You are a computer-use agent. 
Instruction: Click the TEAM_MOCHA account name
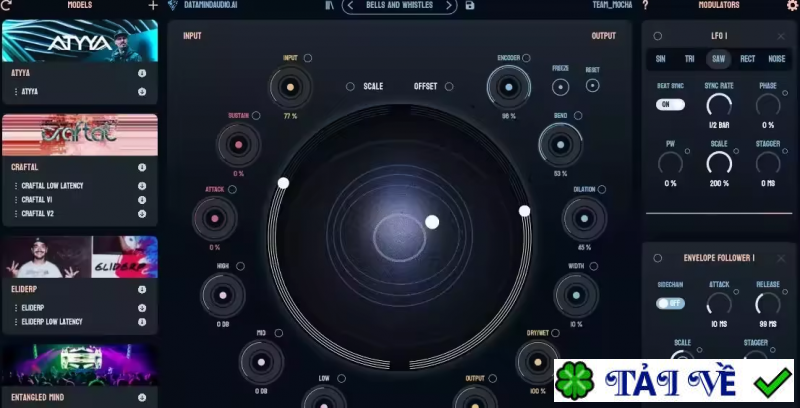pyautogui.click(x=612, y=5)
